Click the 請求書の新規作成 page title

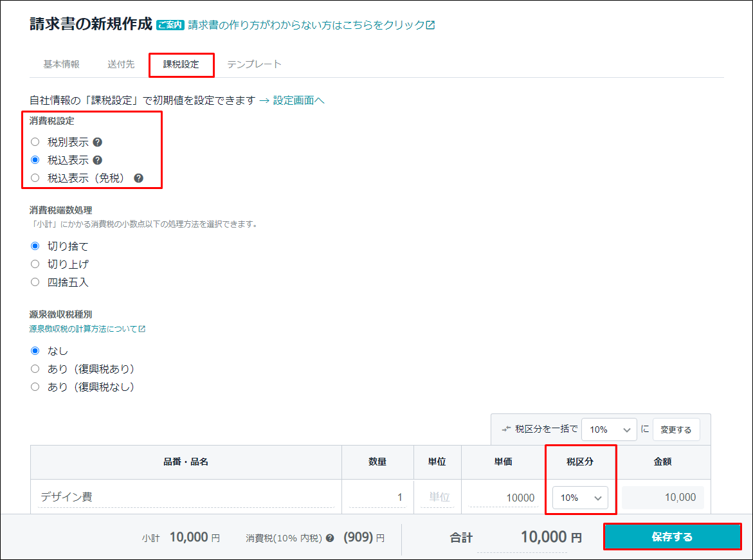pyautogui.click(x=91, y=24)
